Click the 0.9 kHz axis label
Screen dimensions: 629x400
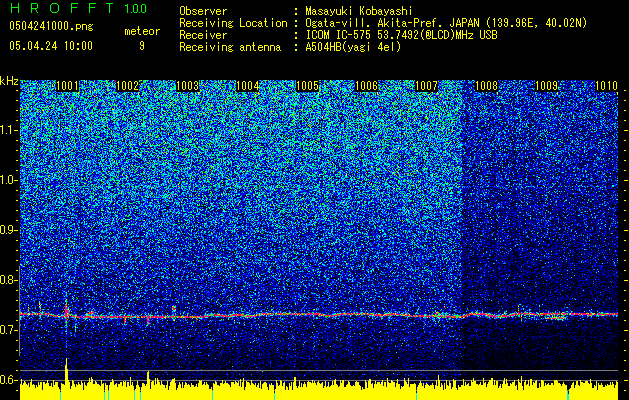click(x=9, y=230)
